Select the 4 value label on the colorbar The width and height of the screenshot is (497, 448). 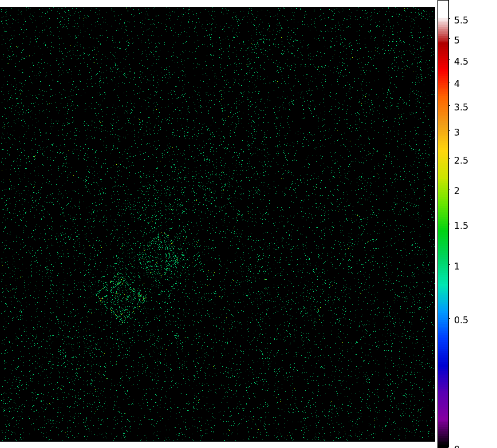click(x=457, y=84)
